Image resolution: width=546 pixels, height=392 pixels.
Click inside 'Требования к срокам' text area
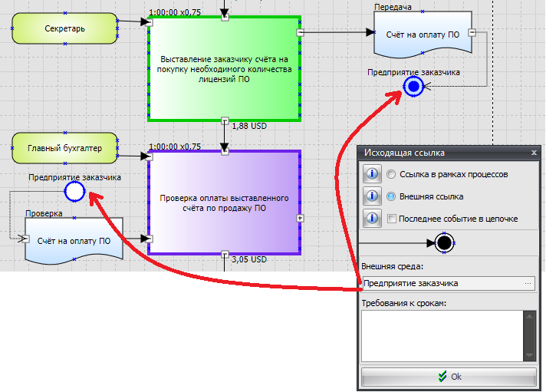[x=441, y=335]
